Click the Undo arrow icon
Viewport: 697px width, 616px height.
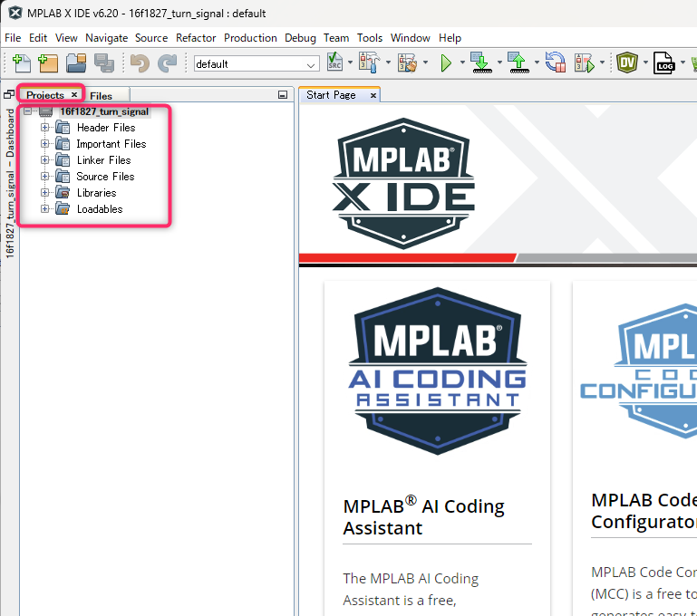[140, 63]
